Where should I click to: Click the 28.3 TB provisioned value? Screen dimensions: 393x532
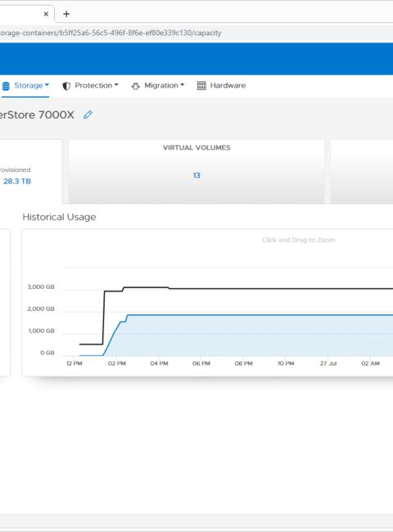tap(17, 181)
